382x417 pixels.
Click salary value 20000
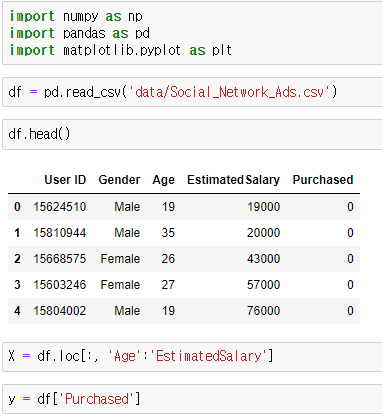click(263, 233)
